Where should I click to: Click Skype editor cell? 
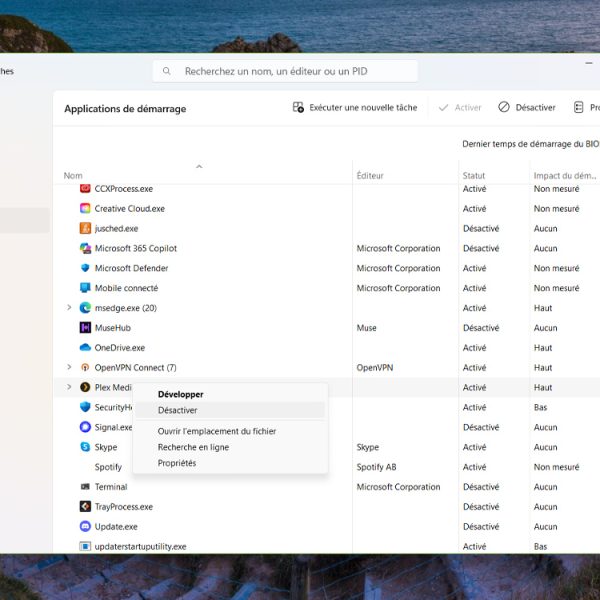tap(367, 447)
